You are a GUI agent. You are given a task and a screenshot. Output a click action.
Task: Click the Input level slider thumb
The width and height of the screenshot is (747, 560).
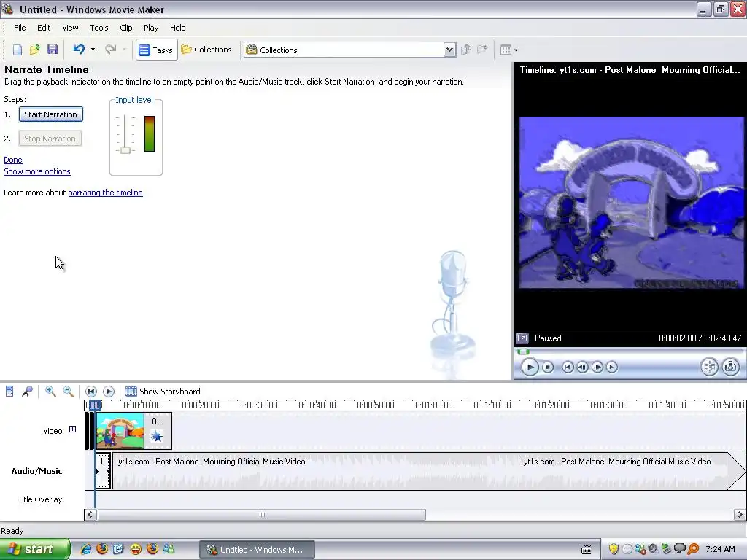[125, 150]
